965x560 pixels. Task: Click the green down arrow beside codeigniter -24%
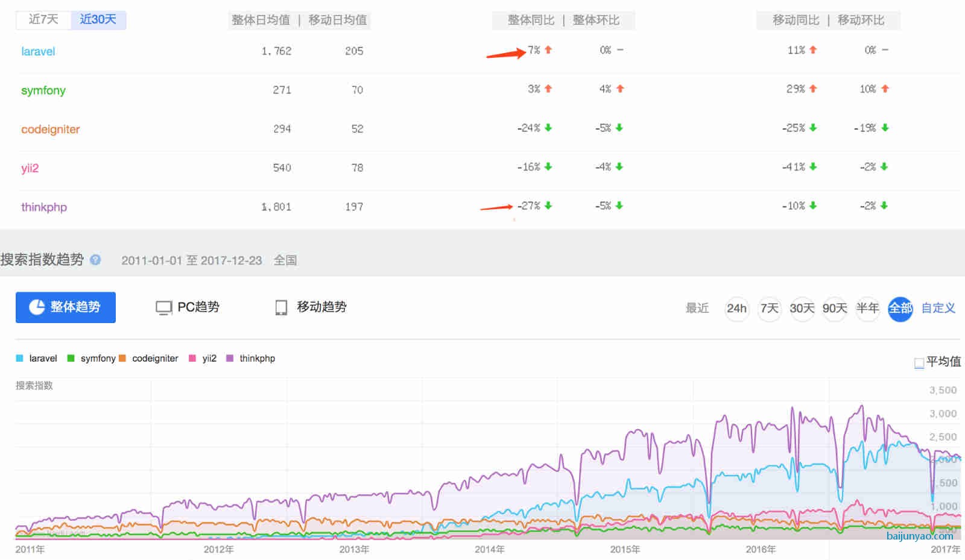click(x=548, y=128)
